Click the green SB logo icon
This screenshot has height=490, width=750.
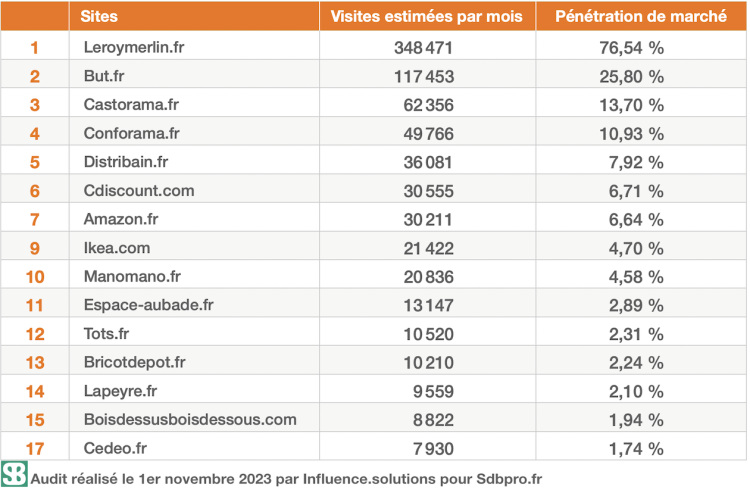[x=14, y=474]
